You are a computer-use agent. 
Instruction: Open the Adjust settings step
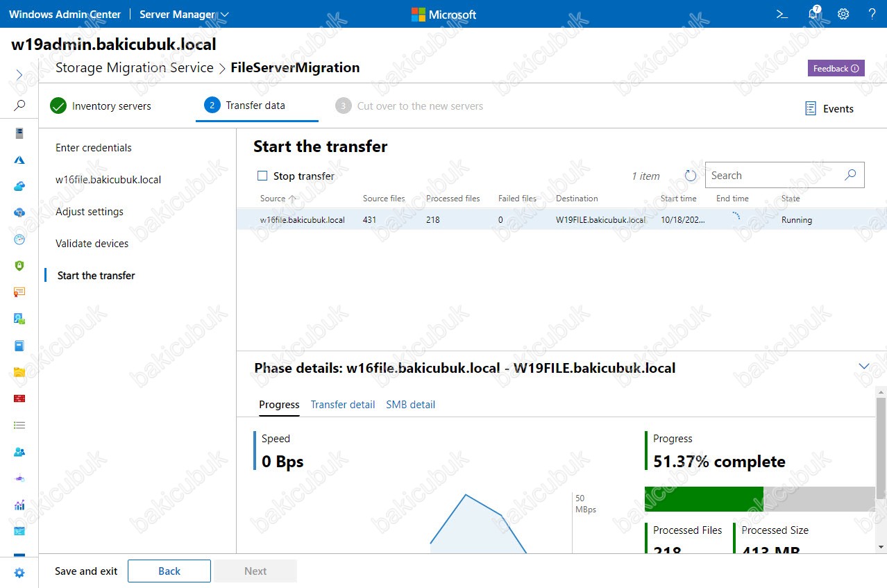coord(90,212)
